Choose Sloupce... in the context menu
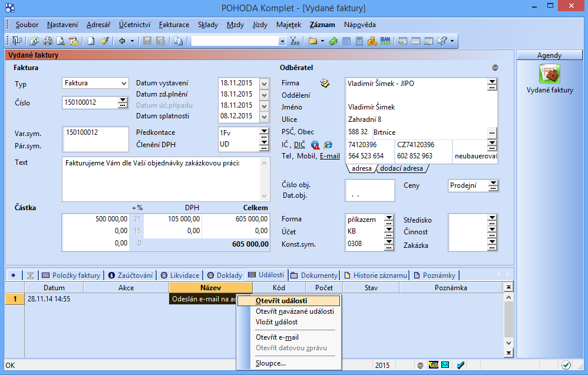588x375 pixels. [x=289, y=363]
